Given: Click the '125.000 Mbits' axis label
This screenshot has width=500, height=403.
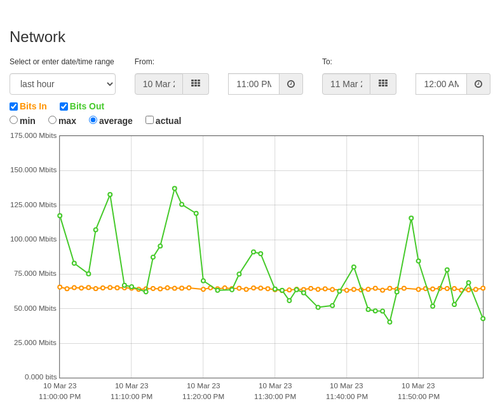Looking at the screenshot, I should point(33,205).
